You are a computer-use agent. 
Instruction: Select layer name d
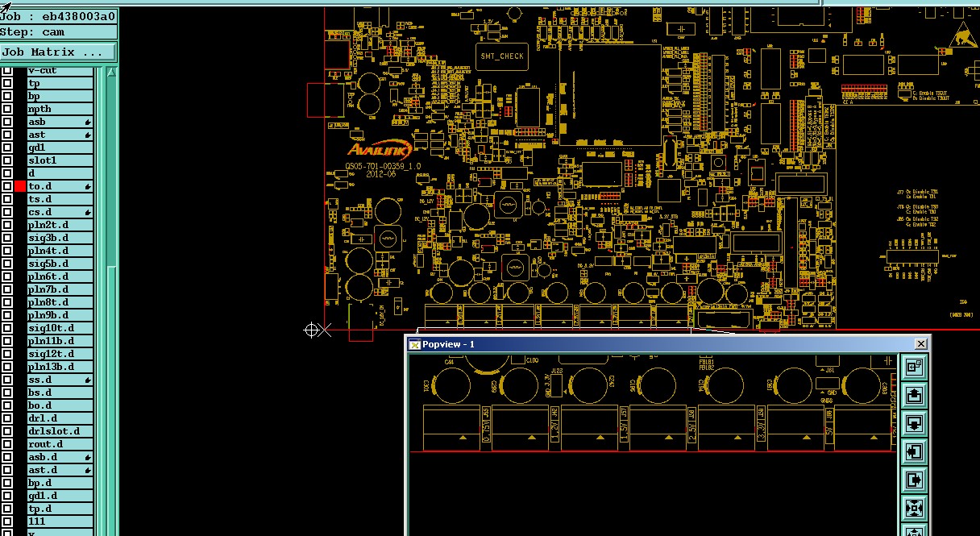pyautogui.click(x=60, y=173)
